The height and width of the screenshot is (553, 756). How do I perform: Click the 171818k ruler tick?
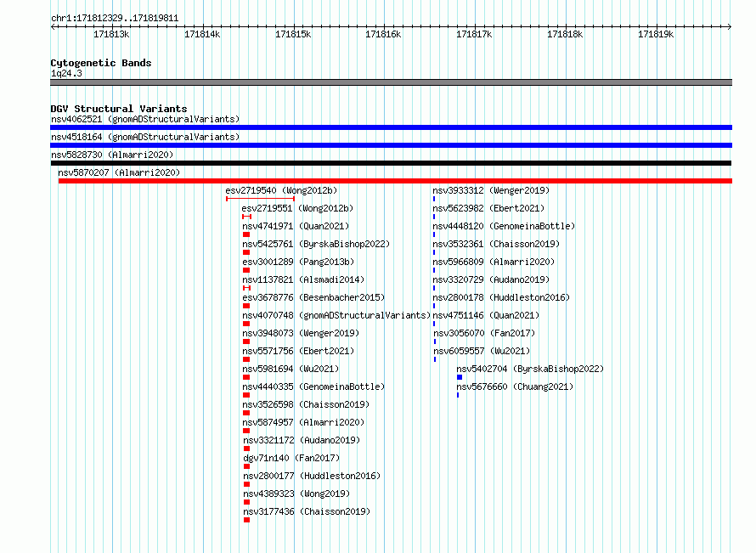[x=565, y=34]
